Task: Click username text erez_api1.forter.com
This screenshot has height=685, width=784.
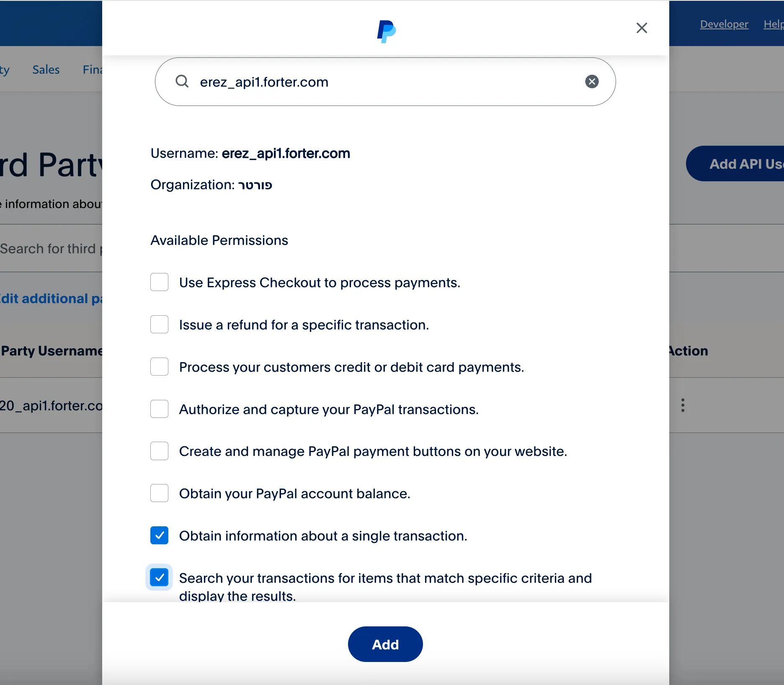Action: click(x=286, y=153)
